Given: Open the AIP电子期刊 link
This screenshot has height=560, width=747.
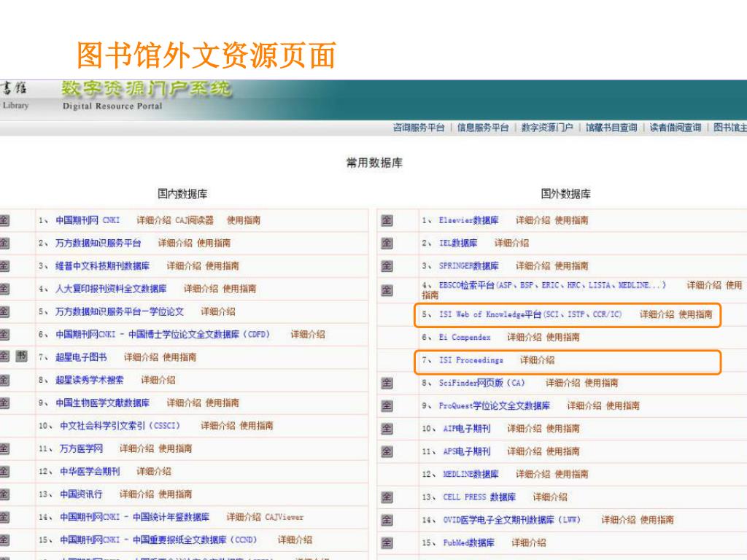Looking at the screenshot, I should (466, 429).
